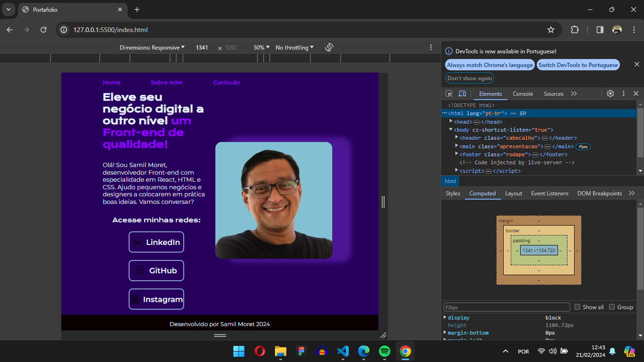644x362 pixels.
Task: Open Microsoft Edge from taskbar
Action: pyautogui.click(x=363, y=351)
